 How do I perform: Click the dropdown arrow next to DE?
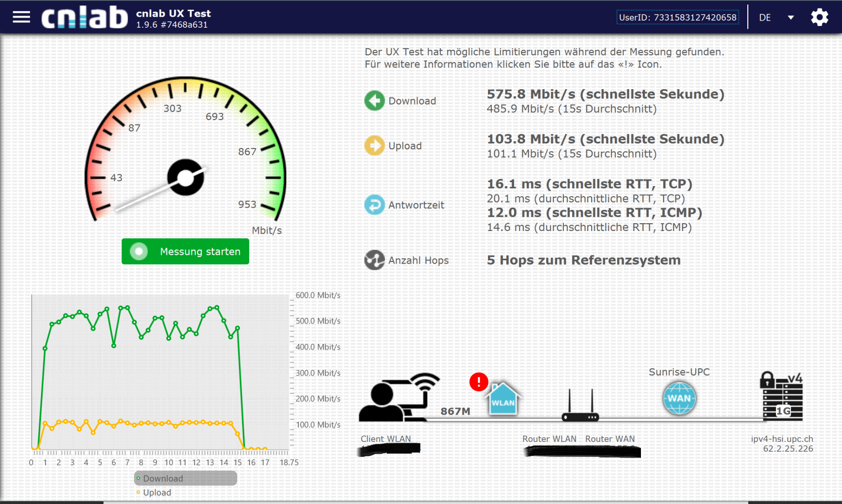(x=790, y=18)
